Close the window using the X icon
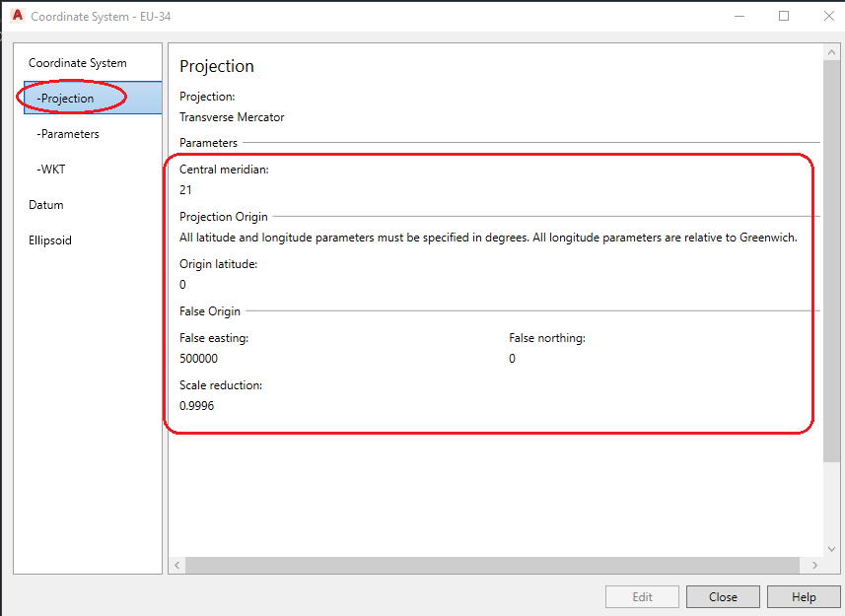 coord(829,16)
